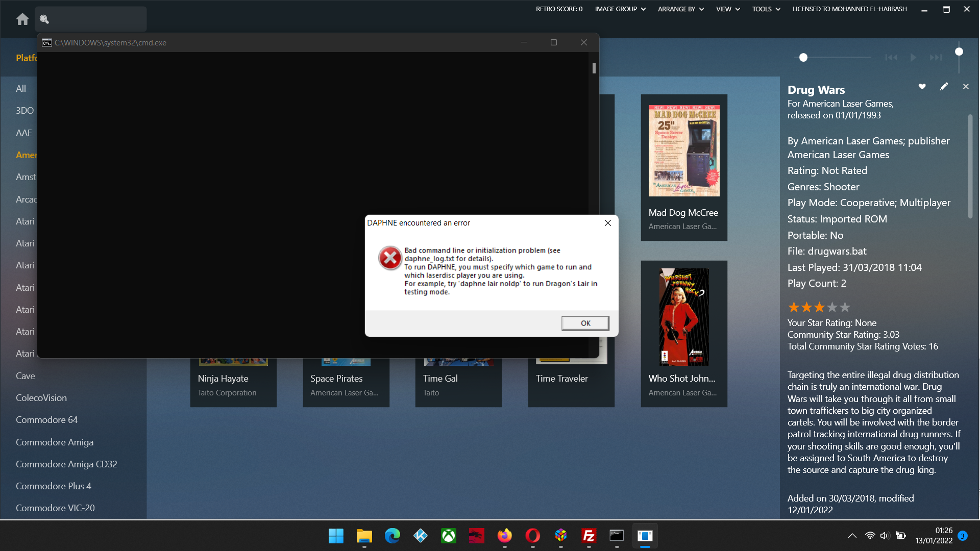980x551 pixels.
Task: Click the home icon in LaunchBox
Action: point(22,19)
